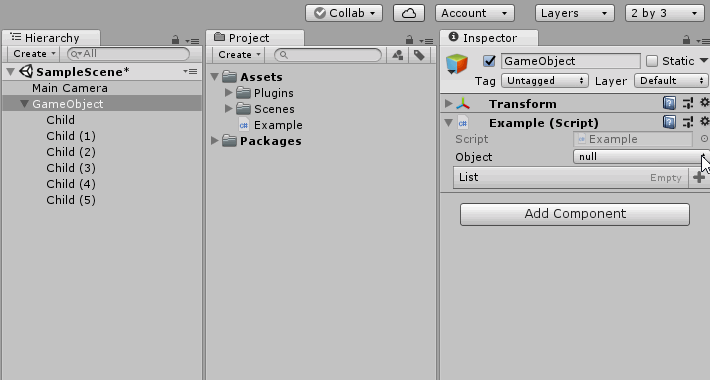Open Example script help reference icon
Image resolution: width=710 pixels, height=380 pixels.
[669, 122]
